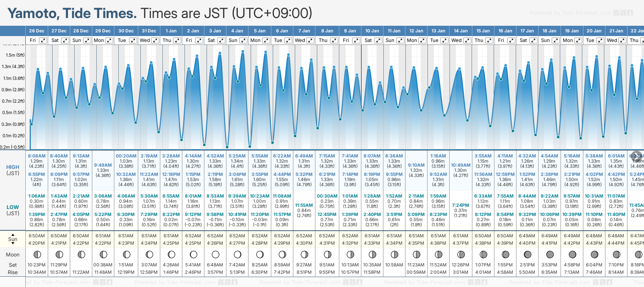Click the moon phase icon for 19 Jan
The height and width of the screenshot is (287, 644).
[x=572, y=254]
